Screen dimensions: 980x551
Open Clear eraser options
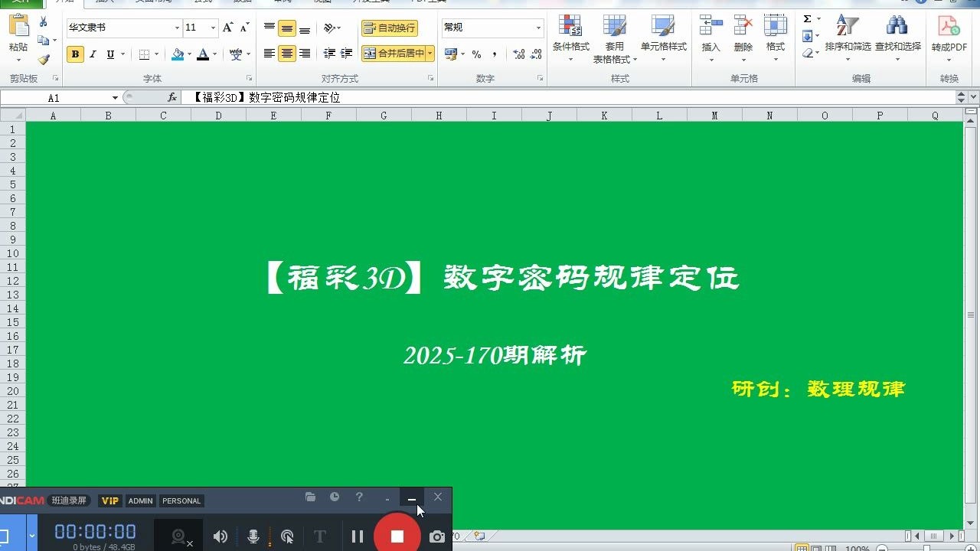point(807,53)
